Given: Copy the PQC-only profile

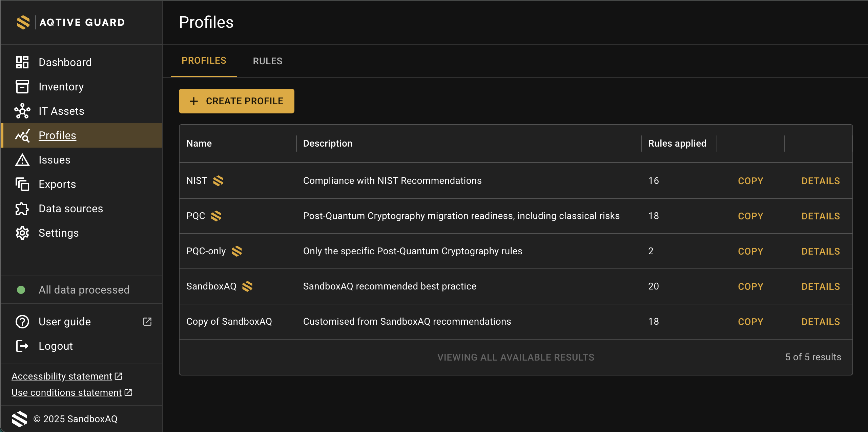Looking at the screenshot, I should pyautogui.click(x=750, y=251).
